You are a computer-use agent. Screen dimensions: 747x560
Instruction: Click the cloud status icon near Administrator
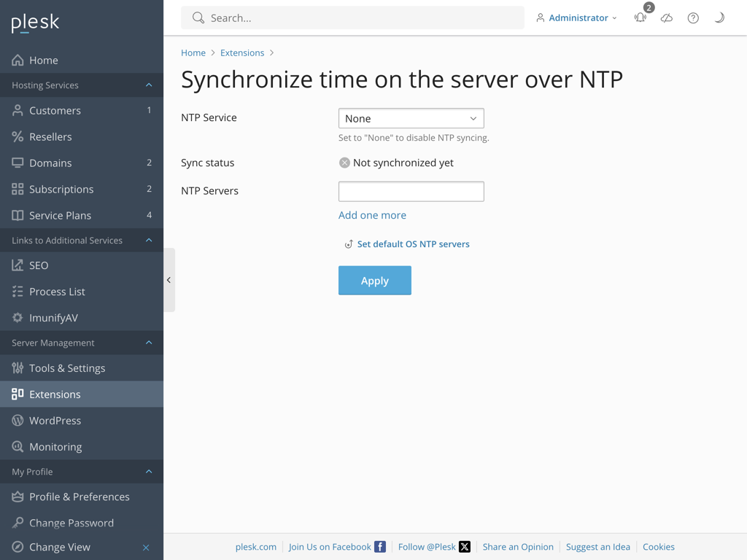tap(666, 17)
